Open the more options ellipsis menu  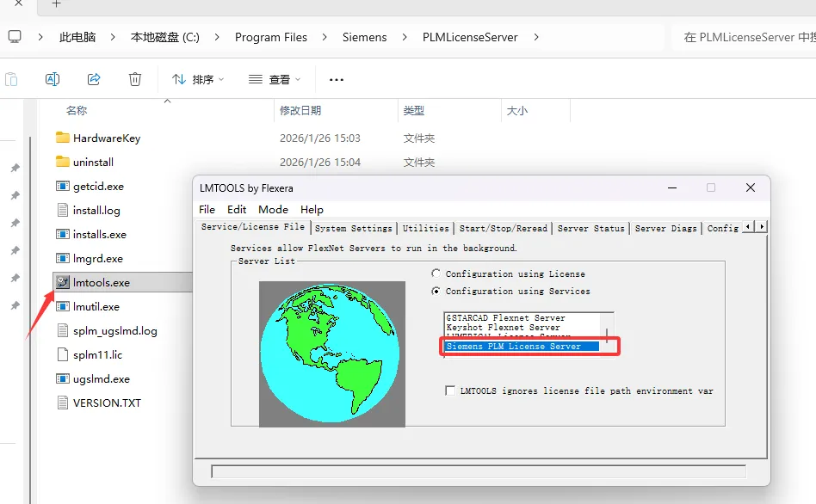(337, 80)
